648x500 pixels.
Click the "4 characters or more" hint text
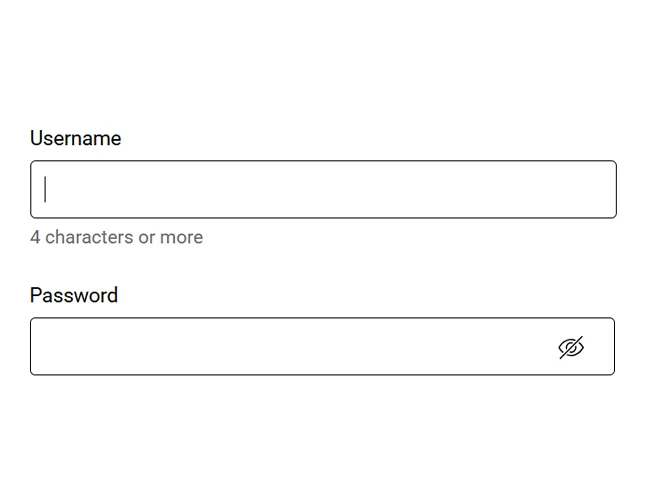pyautogui.click(x=117, y=237)
